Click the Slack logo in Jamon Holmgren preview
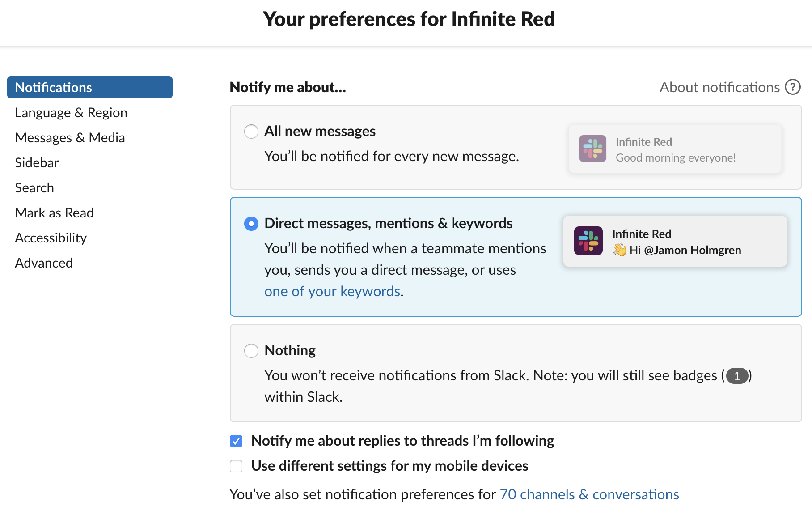 588,241
